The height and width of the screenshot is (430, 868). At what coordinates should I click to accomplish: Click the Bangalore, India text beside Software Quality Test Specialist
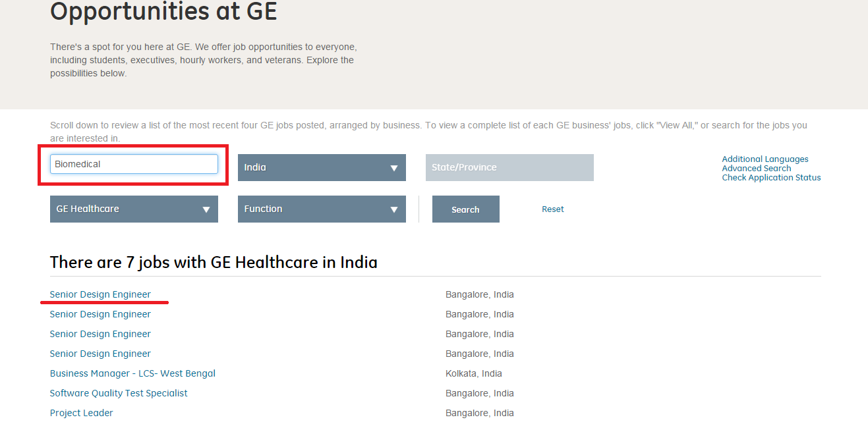point(480,393)
